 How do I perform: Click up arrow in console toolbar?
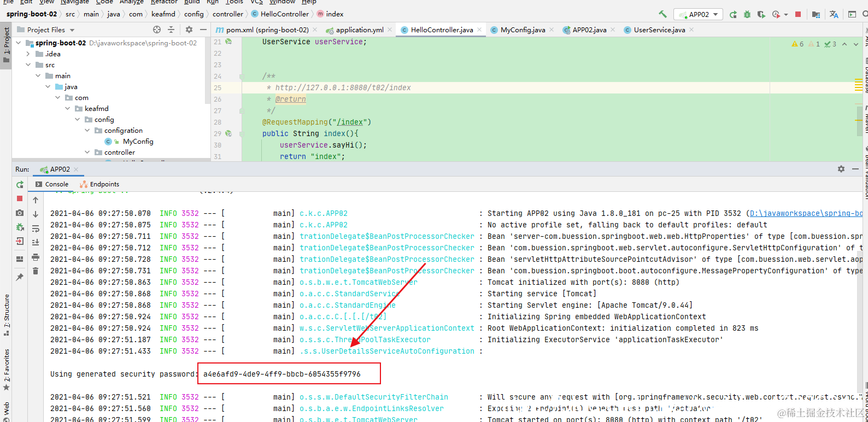(36, 200)
